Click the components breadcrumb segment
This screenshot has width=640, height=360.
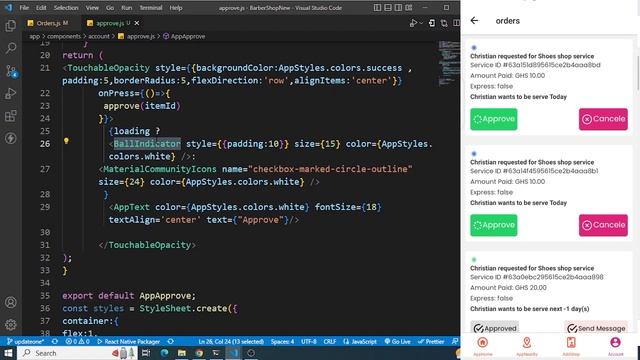point(64,36)
